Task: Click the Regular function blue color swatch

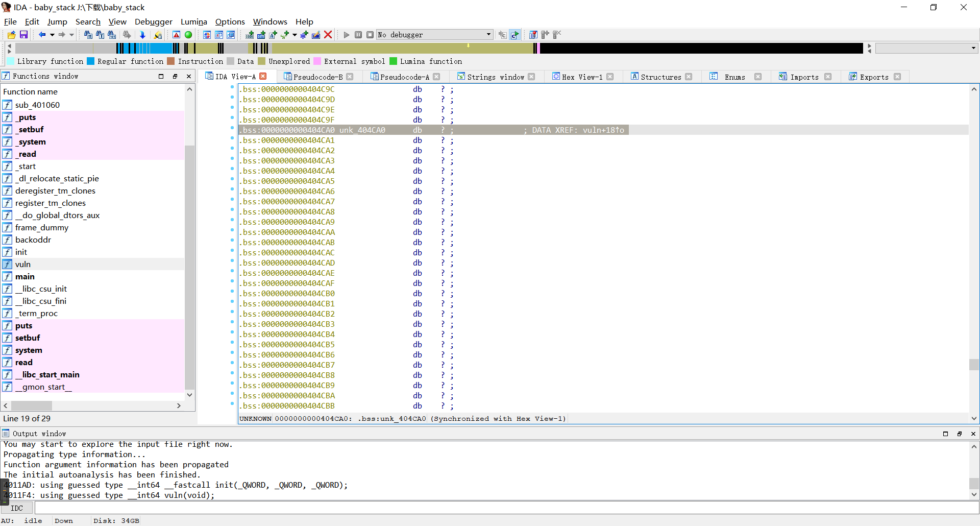Action: [x=91, y=61]
